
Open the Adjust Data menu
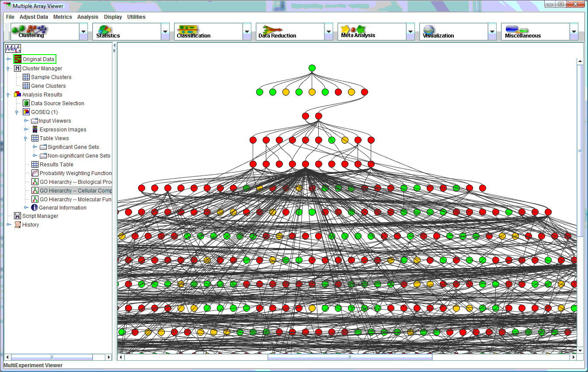34,17
